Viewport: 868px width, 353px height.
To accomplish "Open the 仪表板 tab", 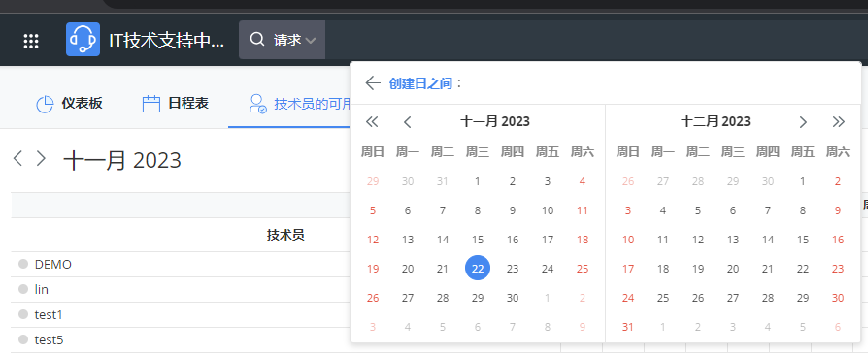I will (x=69, y=104).
